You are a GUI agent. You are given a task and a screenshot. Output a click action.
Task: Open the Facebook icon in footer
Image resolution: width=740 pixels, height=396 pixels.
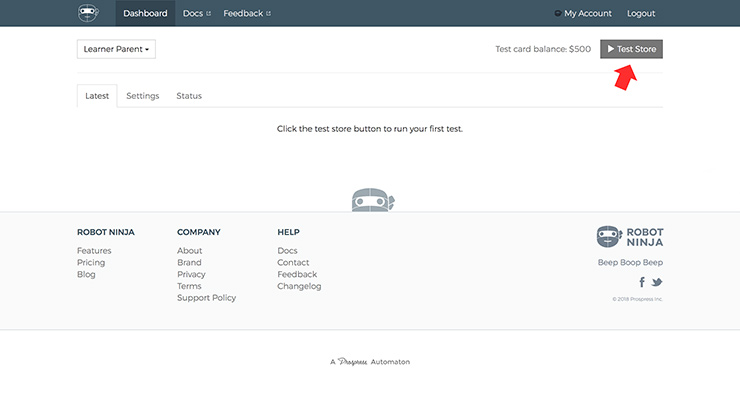642,282
